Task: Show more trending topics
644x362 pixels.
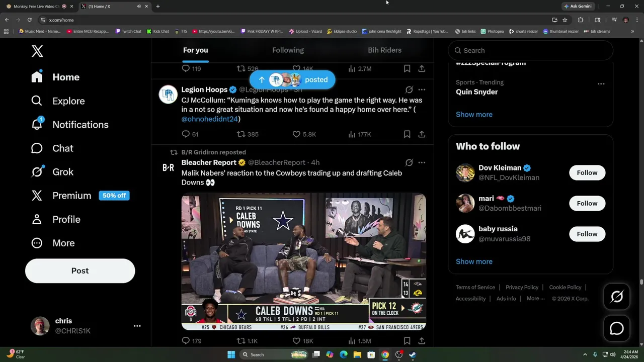Action: (x=474, y=115)
